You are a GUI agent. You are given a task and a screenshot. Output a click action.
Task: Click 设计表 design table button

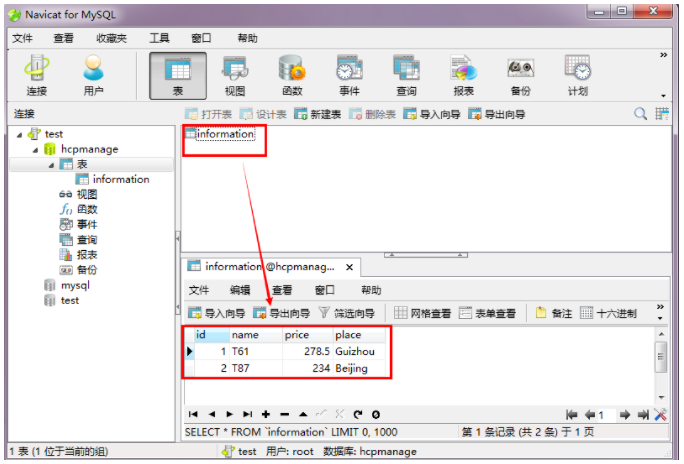(x=263, y=114)
